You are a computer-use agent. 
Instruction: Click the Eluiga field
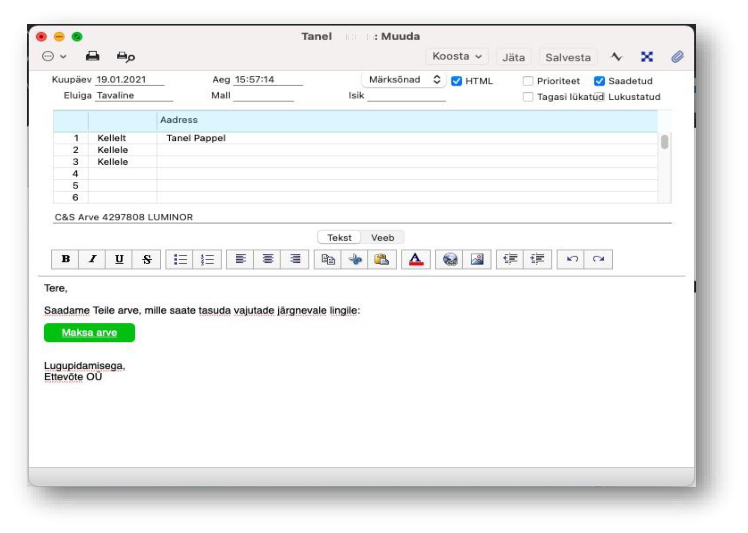click(134, 95)
